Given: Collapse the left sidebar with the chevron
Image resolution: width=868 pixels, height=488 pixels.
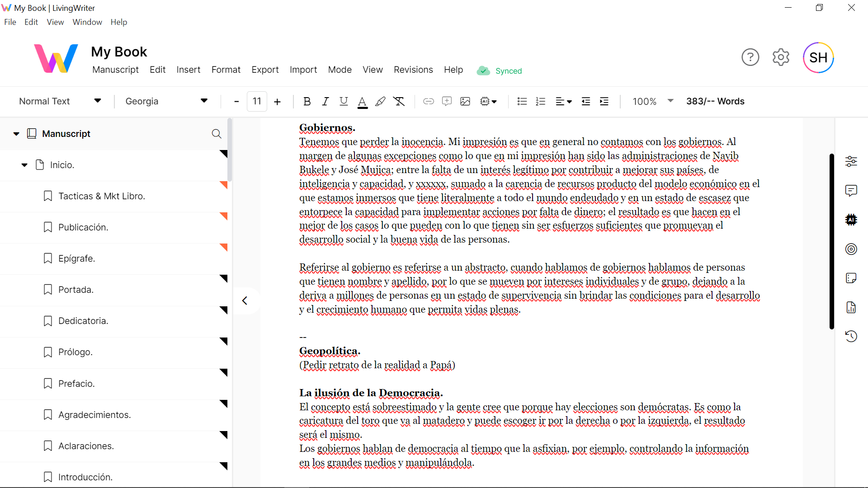Looking at the screenshot, I should point(245,300).
